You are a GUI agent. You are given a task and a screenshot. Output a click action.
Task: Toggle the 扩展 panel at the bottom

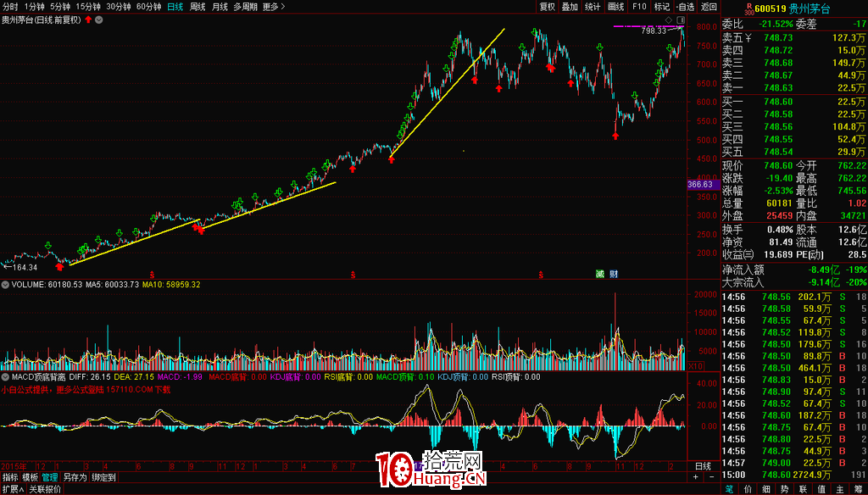[x=12, y=489]
